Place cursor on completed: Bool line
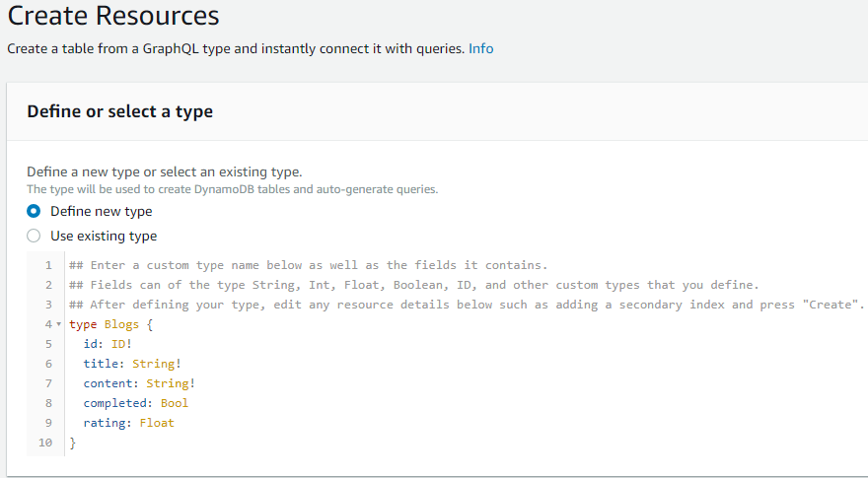The height and width of the screenshot is (478, 868). (x=135, y=403)
